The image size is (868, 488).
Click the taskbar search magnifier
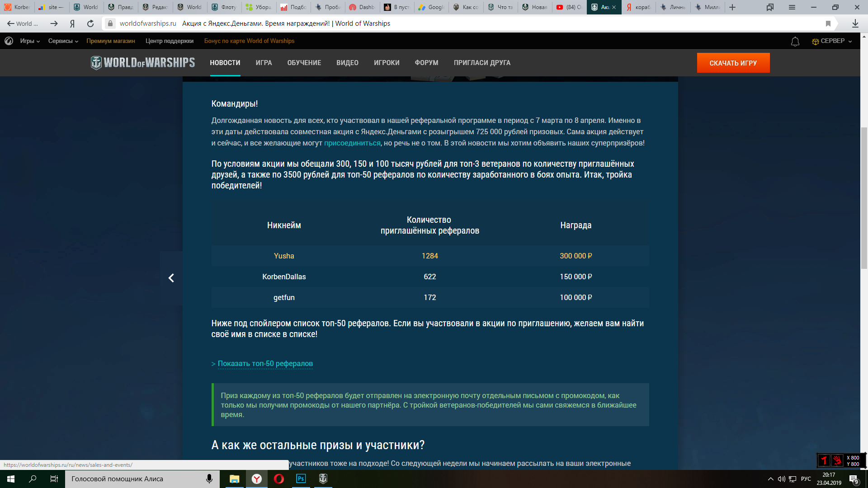click(33, 479)
